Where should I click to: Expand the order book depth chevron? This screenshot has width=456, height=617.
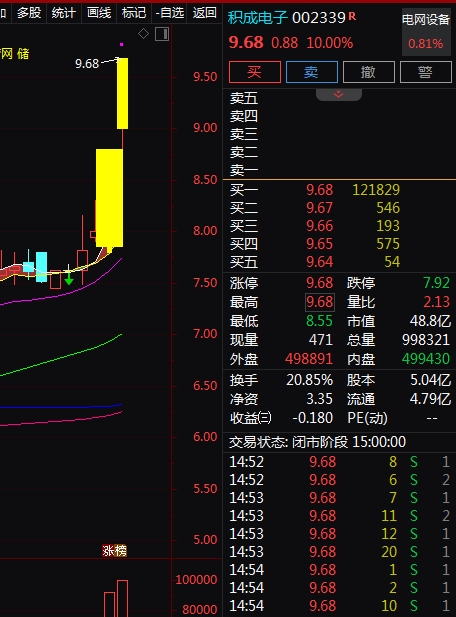338,94
